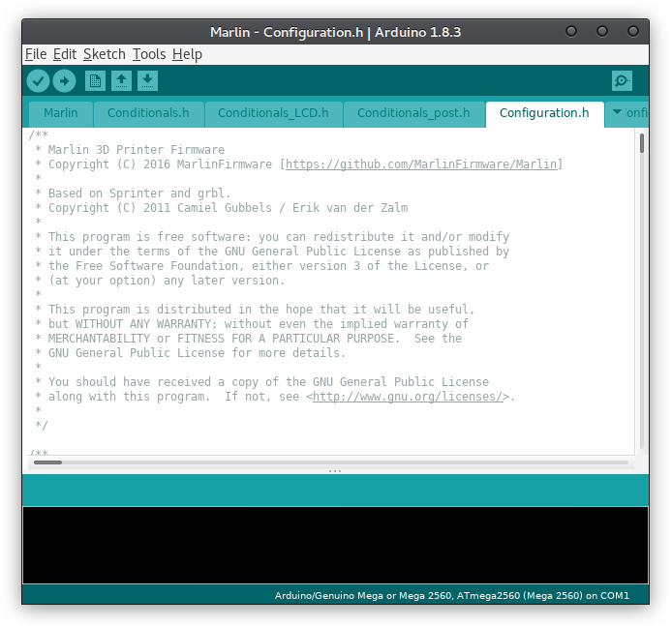
Task: Click the Verify checkmark button
Action: pos(38,81)
